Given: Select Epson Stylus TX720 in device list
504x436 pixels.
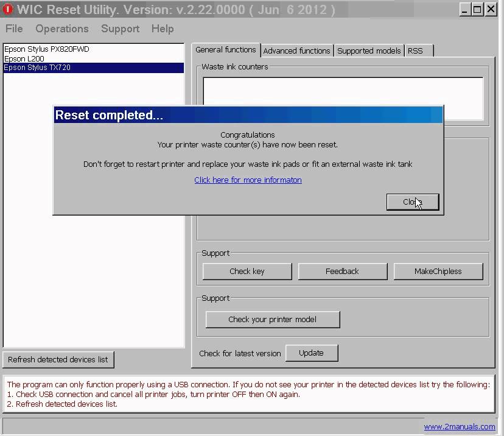Looking at the screenshot, I should [x=94, y=68].
